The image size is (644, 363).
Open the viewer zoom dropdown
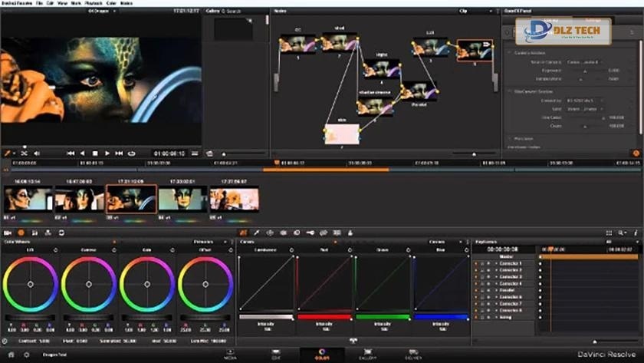coord(101,11)
